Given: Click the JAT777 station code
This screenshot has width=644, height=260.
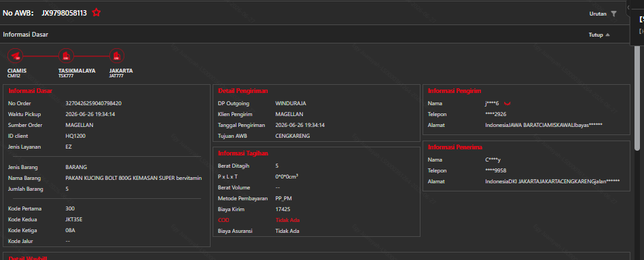Looking at the screenshot, I should click(x=115, y=75).
